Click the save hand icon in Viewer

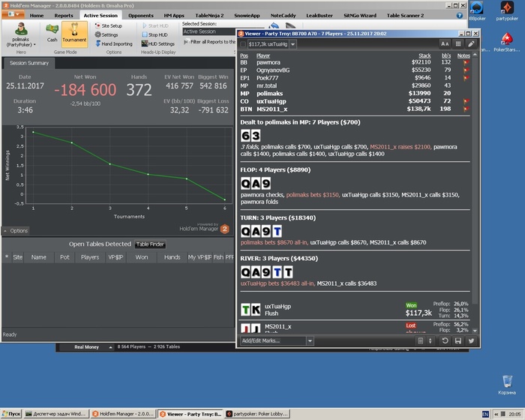tap(458, 340)
